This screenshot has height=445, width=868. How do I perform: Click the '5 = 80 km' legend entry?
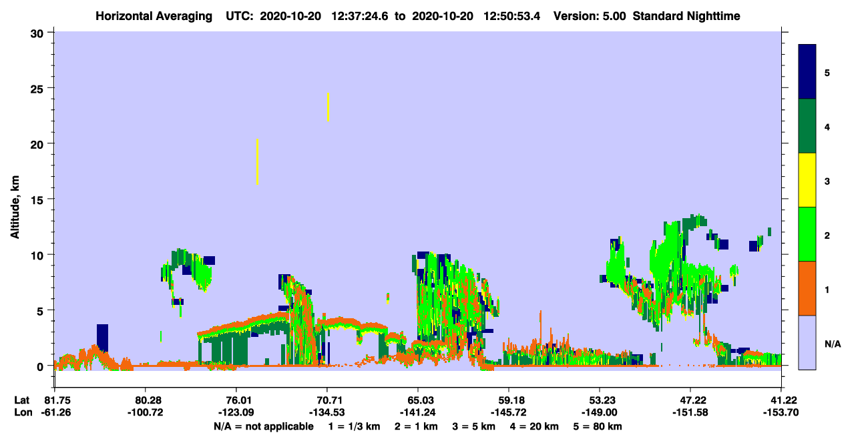tap(599, 426)
